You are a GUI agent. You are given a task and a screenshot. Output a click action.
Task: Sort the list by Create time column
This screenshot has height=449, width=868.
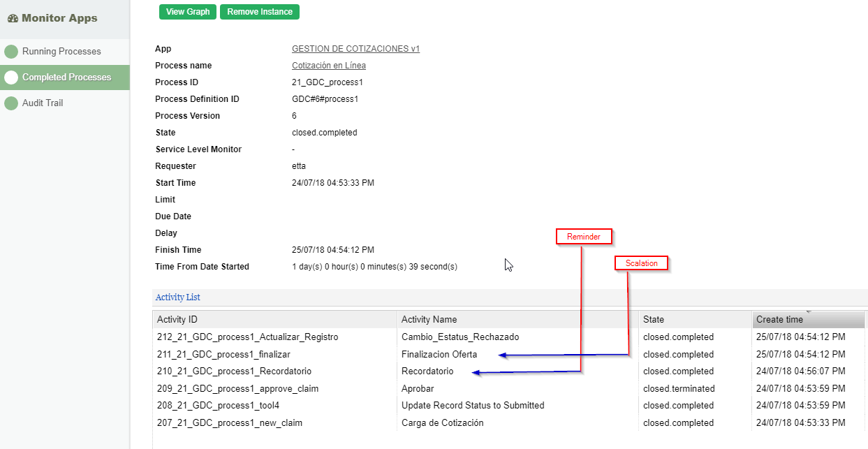point(808,320)
